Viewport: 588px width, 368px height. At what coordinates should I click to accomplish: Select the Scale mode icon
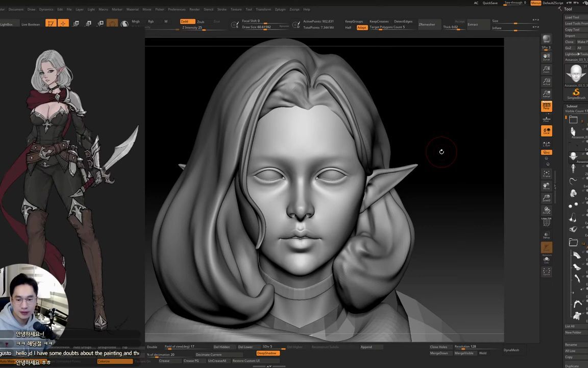click(88, 24)
